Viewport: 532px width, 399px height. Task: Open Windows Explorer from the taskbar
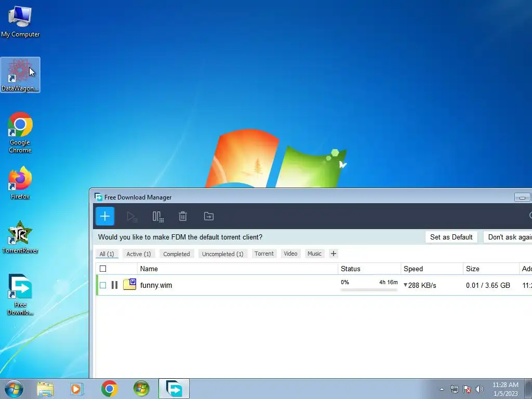pyautogui.click(x=45, y=389)
